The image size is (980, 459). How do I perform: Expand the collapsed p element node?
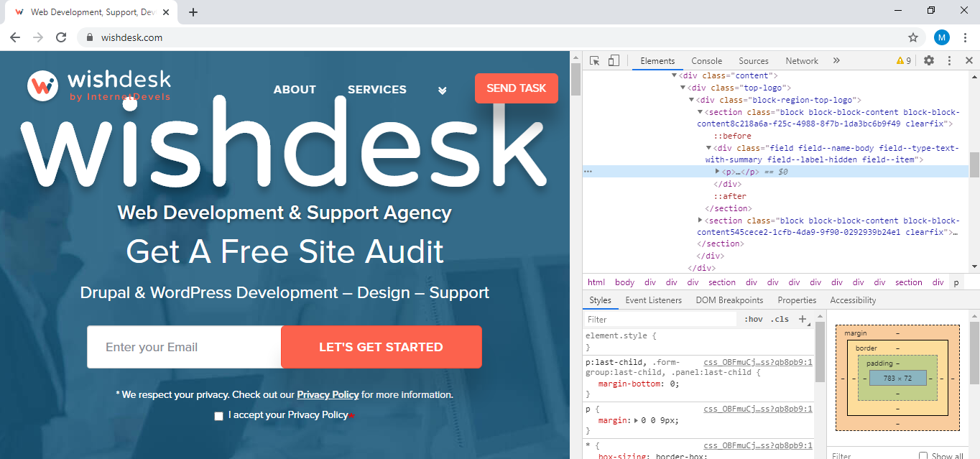pos(717,172)
